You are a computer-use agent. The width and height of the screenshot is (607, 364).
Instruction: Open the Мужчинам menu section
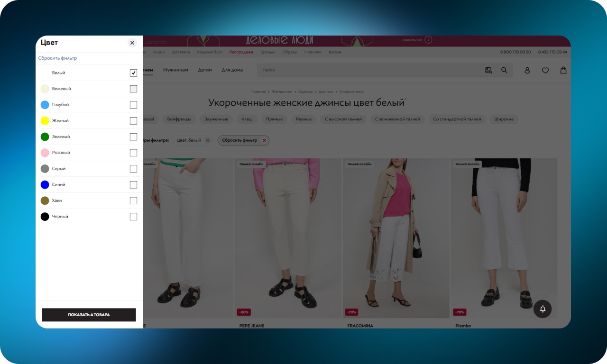pos(175,70)
